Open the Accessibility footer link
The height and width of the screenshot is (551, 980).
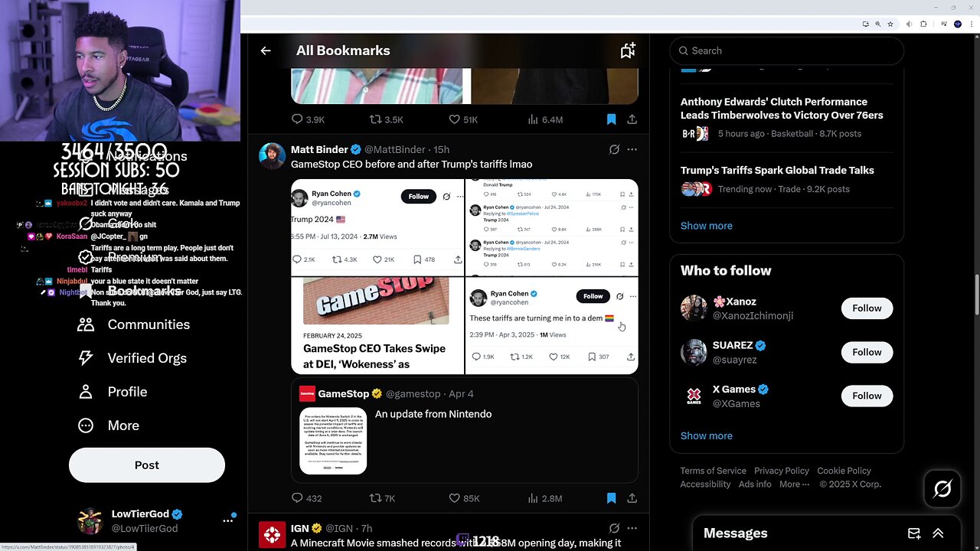[706, 484]
